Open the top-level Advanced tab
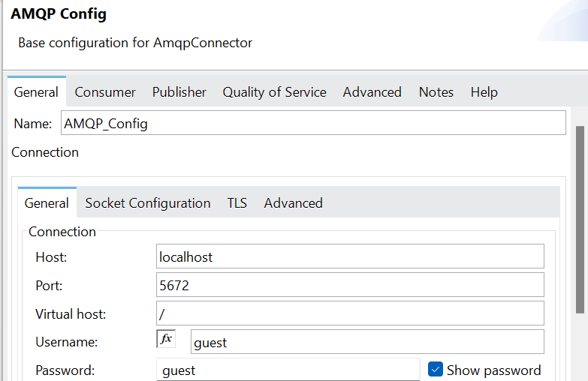The height and width of the screenshot is (381, 588). tap(372, 92)
